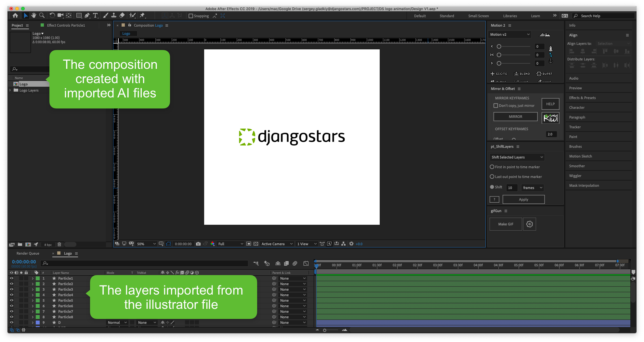644x342 pixels.
Task: Open the frames unit dropdown
Action: point(532,188)
